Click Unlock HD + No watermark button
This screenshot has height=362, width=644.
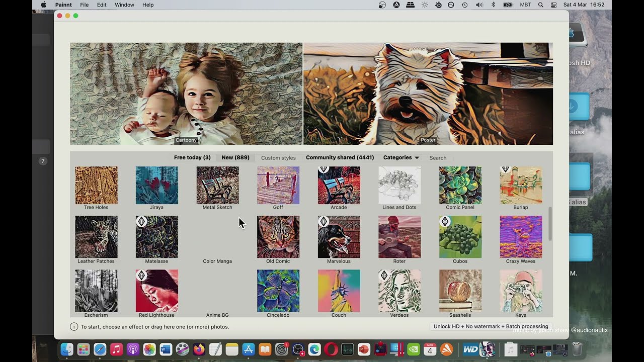point(491,326)
